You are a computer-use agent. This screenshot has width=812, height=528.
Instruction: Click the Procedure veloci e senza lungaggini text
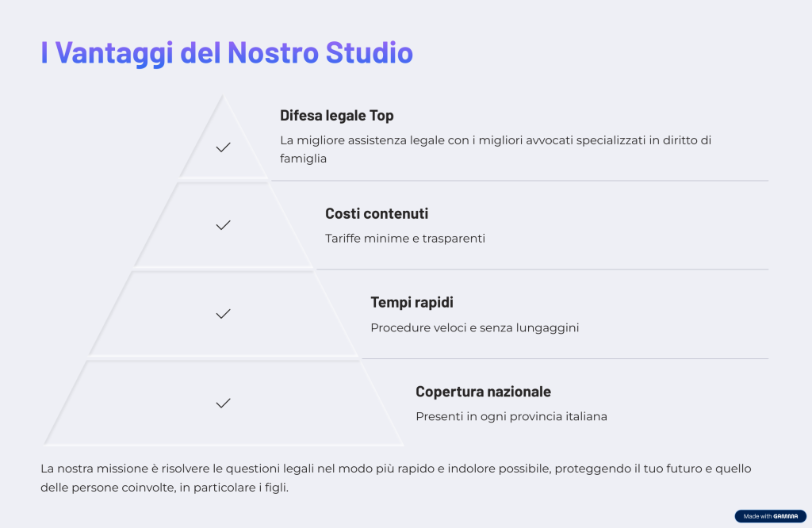[x=474, y=327]
